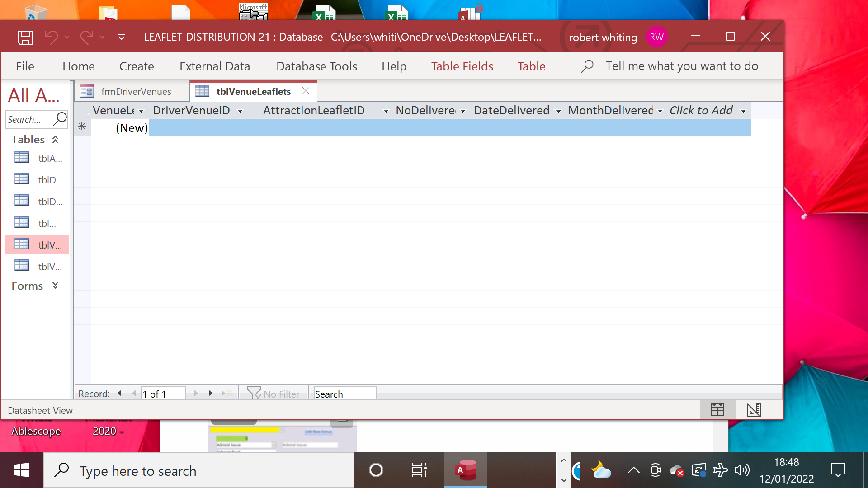
Task: Close the tblVenueLeaflets tab
Action: click(306, 91)
